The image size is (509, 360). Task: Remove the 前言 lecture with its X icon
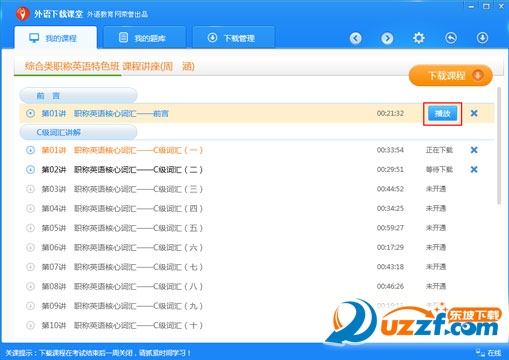(x=474, y=113)
